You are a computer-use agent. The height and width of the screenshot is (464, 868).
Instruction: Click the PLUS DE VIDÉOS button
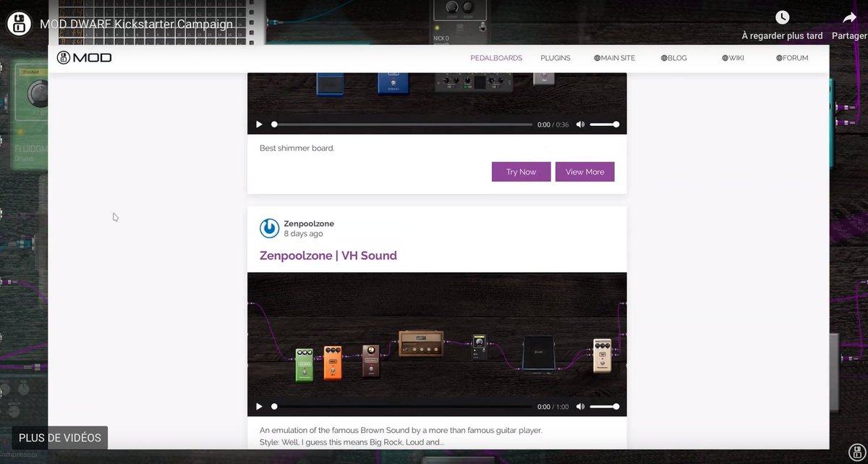pos(60,438)
